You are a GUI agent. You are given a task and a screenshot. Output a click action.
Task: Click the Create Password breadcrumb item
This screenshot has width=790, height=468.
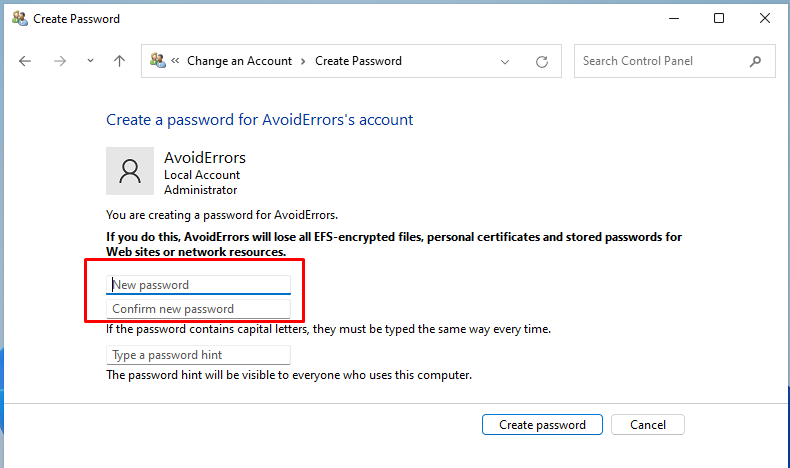358,61
